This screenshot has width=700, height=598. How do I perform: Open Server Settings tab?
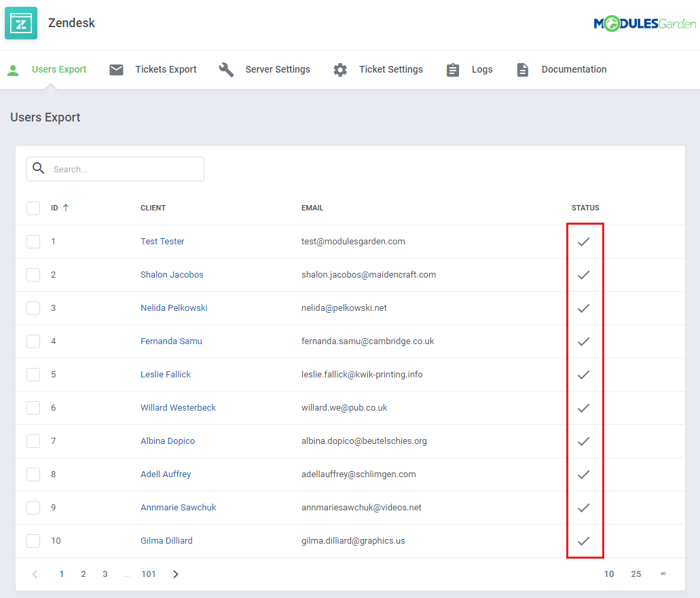pyautogui.click(x=278, y=70)
